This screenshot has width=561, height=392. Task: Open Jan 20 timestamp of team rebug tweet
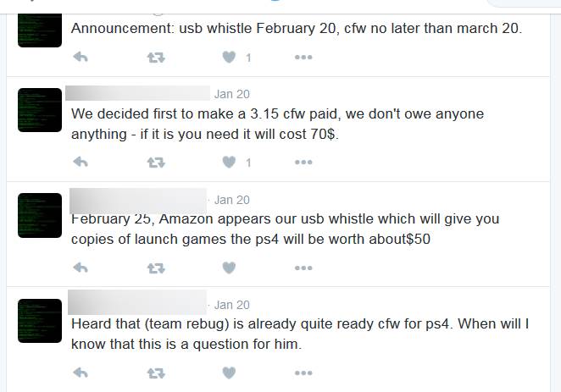pos(232,305)
